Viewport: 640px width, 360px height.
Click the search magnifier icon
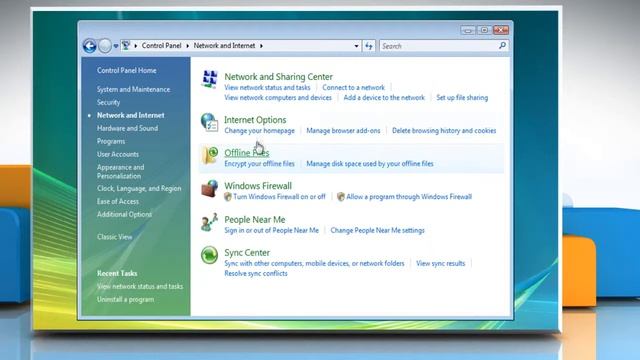point(502,46)
